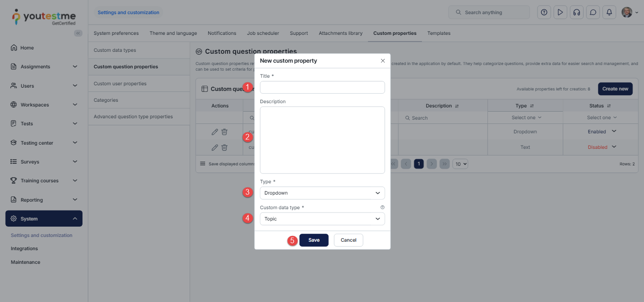Click the edit pencil icon in Text row

point(215,147)
